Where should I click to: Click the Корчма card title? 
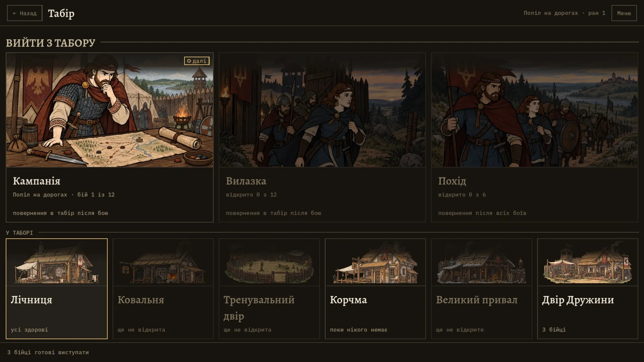pyautogui.click(x=348, y=300)
